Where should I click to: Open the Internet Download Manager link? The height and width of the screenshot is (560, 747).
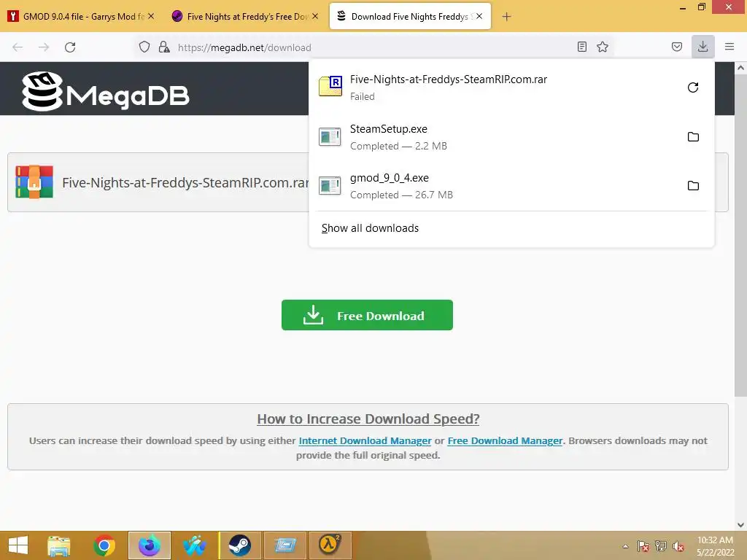click(x=365, y=441)
